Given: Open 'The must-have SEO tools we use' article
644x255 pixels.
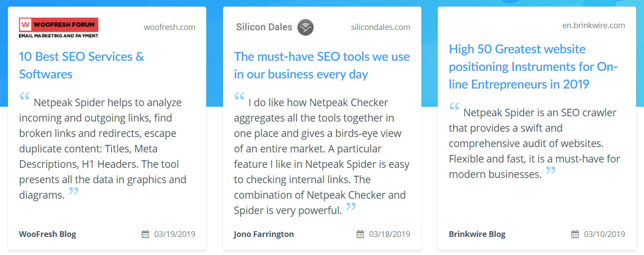Looking at the screenshot, I should (322, 65).
